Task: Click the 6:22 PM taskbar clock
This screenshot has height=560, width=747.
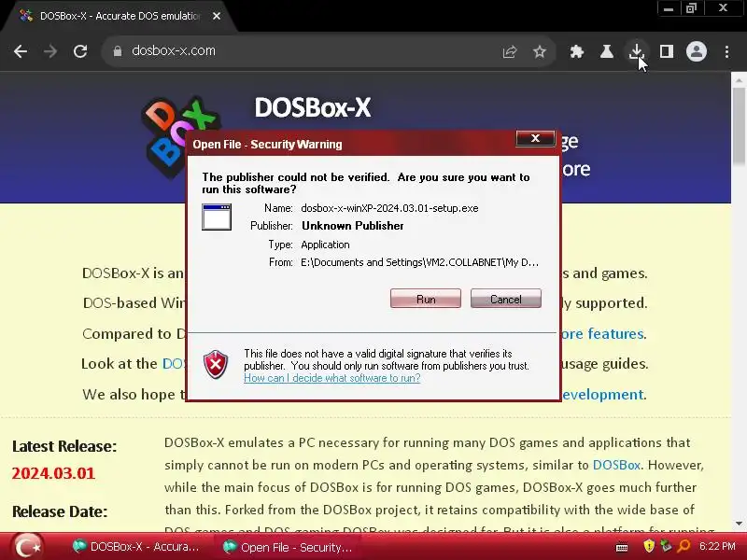Action: (717, 546)
